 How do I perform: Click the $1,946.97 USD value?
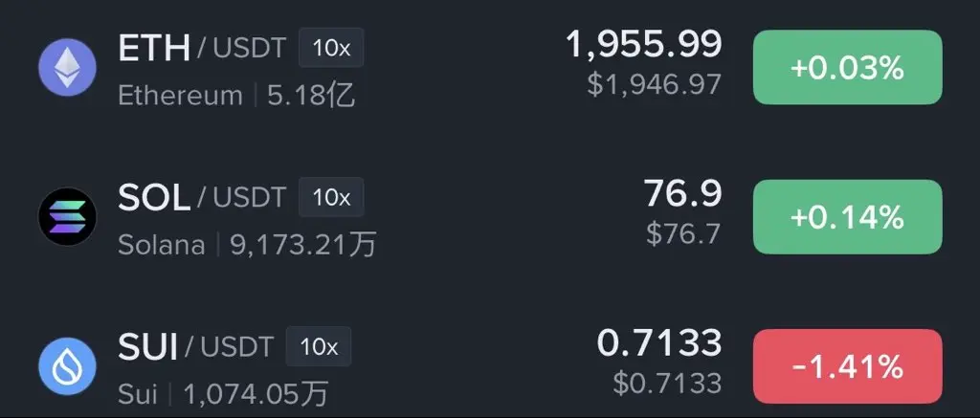click(655, 84)
